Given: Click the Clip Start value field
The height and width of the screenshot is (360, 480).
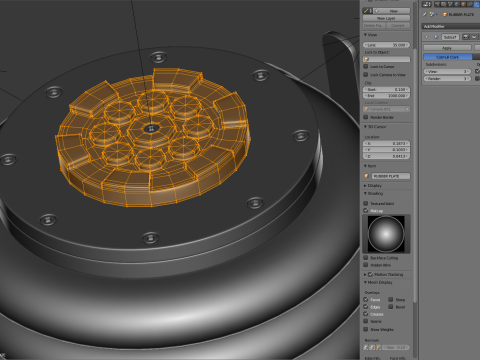Looking at the screenshot, I should click(x=386, y=89).
